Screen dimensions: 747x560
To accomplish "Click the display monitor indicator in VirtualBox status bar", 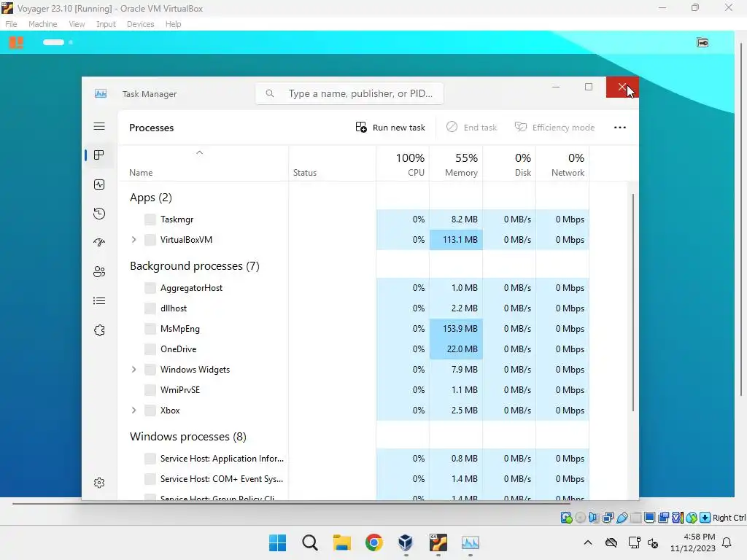I will click(649, 517).
